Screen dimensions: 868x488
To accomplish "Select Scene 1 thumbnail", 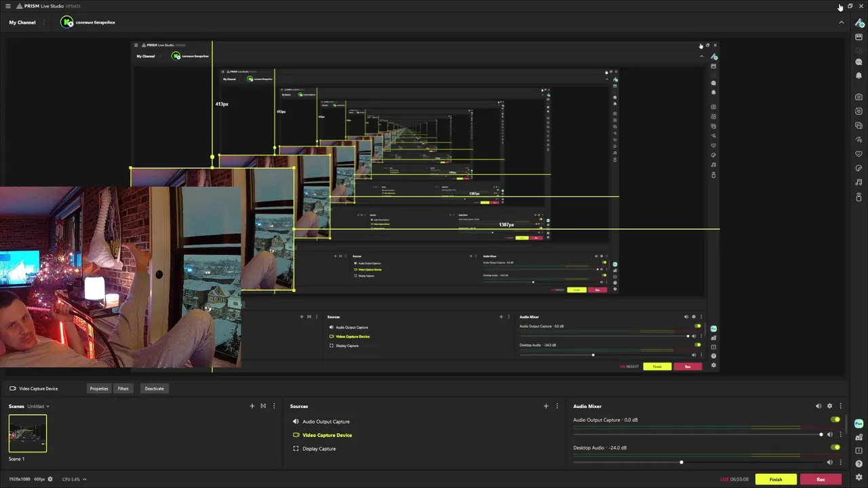I will (x=28, y=433).
